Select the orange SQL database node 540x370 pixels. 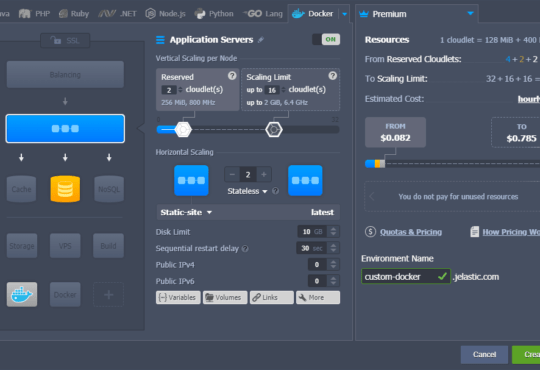[65, 189]
